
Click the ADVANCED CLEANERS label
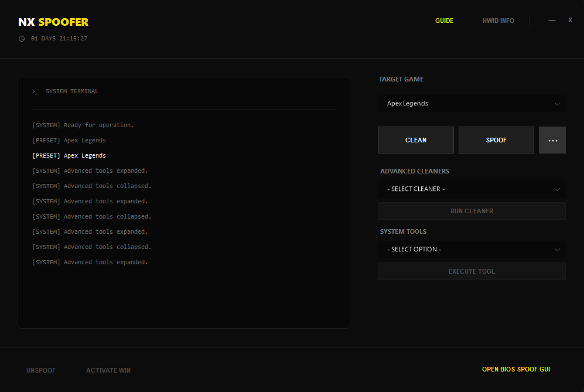tap(415, 172)
